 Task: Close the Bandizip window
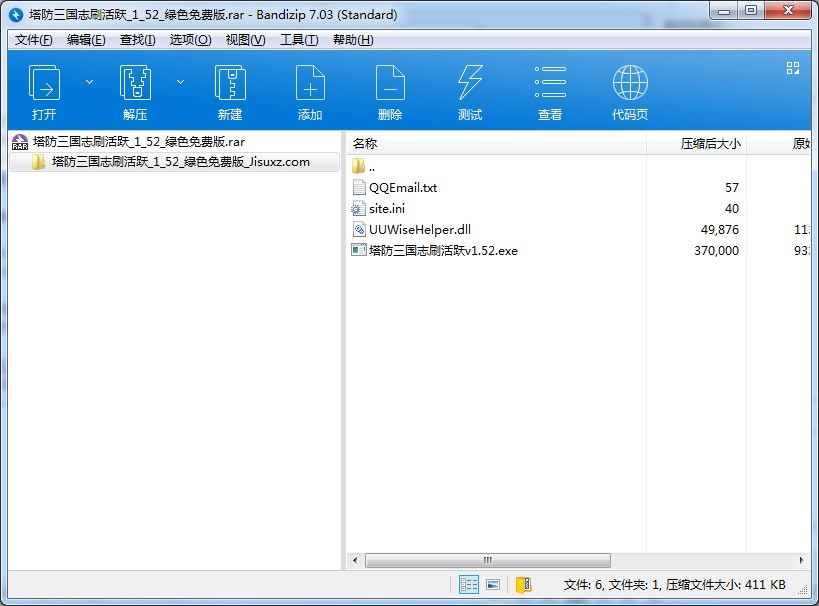click(789, 11)
